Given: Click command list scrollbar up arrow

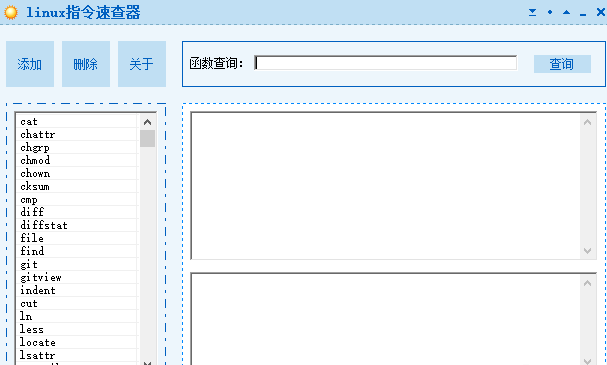Looking at the screenshot, I should [x=147, y=122].
